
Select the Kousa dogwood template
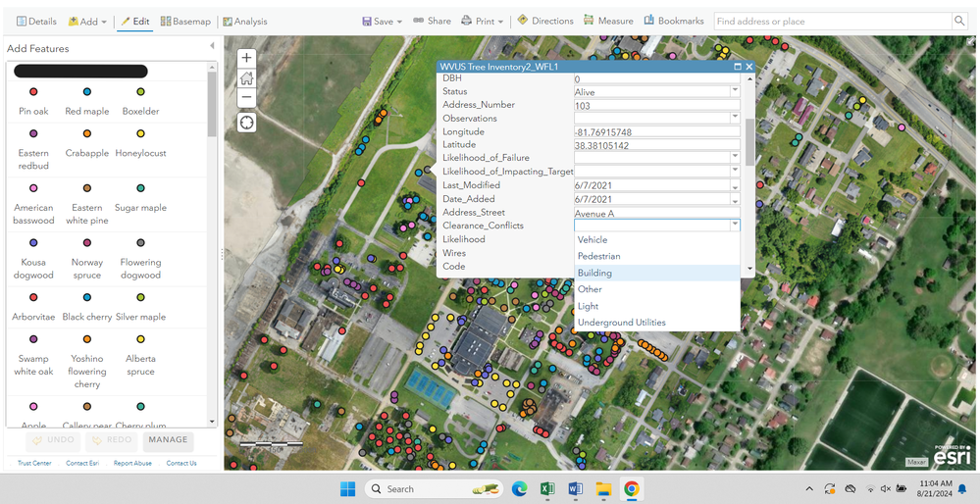click(x=33, y=259)
